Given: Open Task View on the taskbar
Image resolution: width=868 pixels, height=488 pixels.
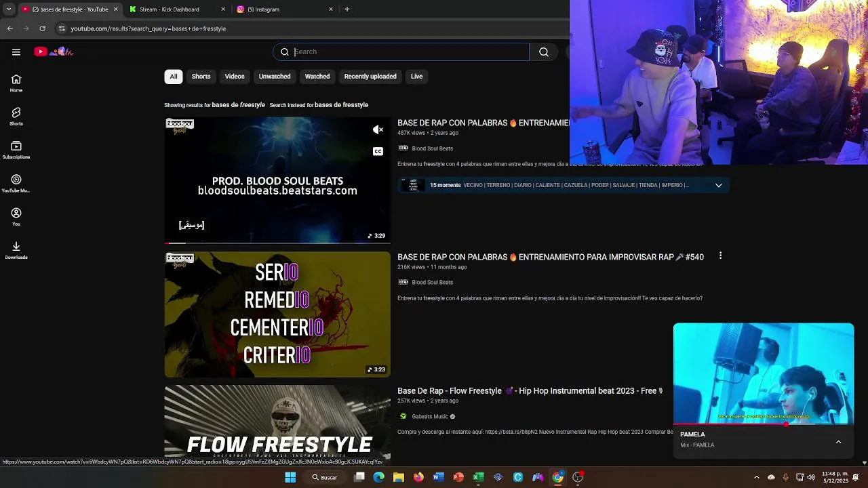Looking at the screenshot, I should click(359, 477).
